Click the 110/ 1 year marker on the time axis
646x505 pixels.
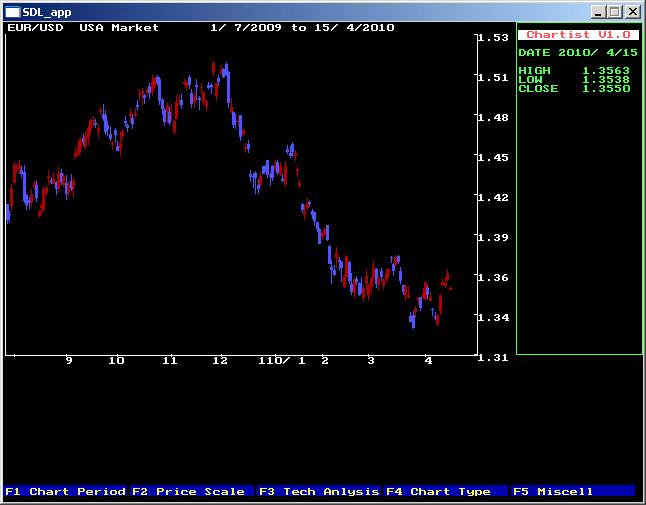point(282,361)
